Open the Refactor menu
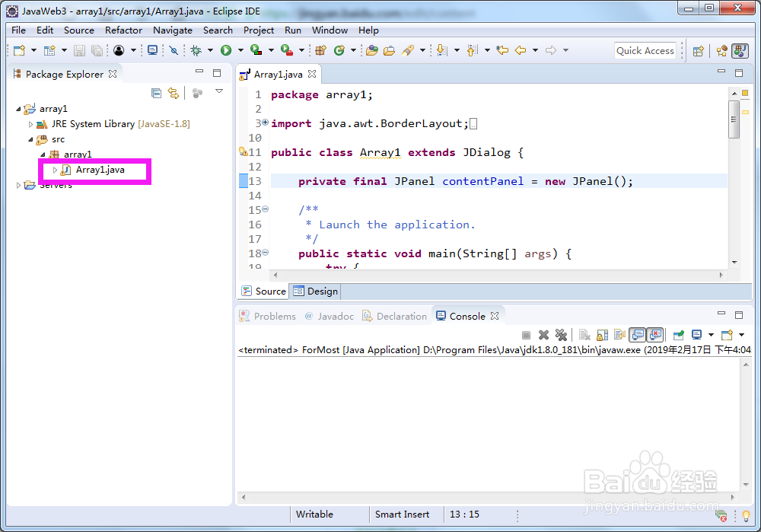 tap(124, 30)
